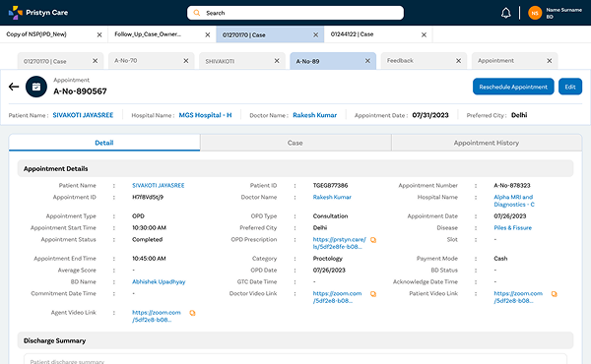Select Appointment Start Time 10:30:00 AM
Screen dimensions: 591x364
(149, 228)
